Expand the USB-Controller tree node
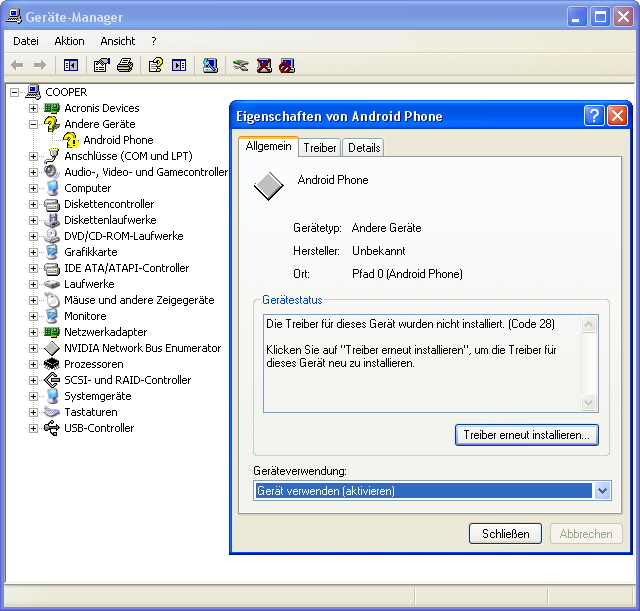The image size is (640, 611). (33, 428)
